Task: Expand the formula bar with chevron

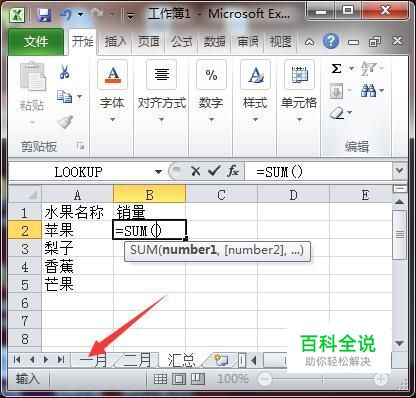Action: click(399, 171)
